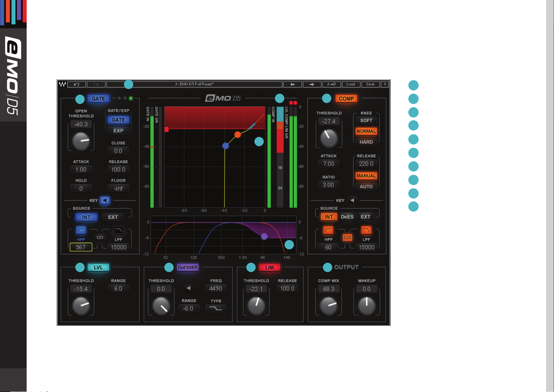The height and width of the screenshot is (392, 554).
Task: Set gate key source to INT
Action: coord(86,217)
